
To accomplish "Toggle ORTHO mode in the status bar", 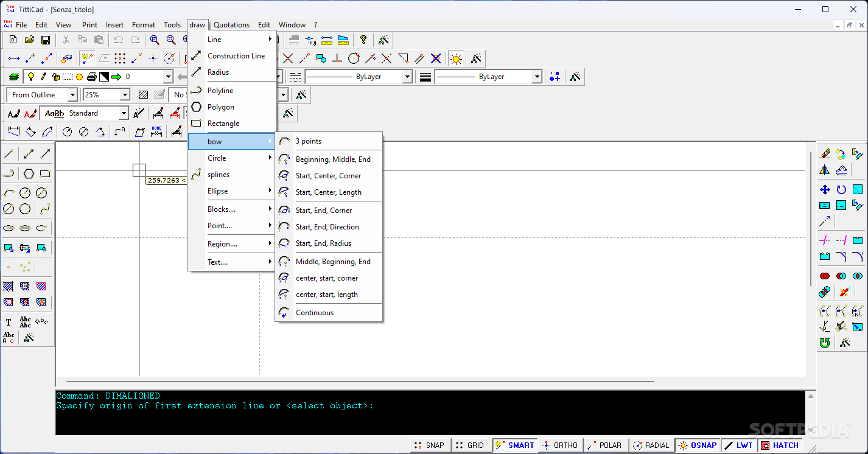I will click(x=560, y=445).
